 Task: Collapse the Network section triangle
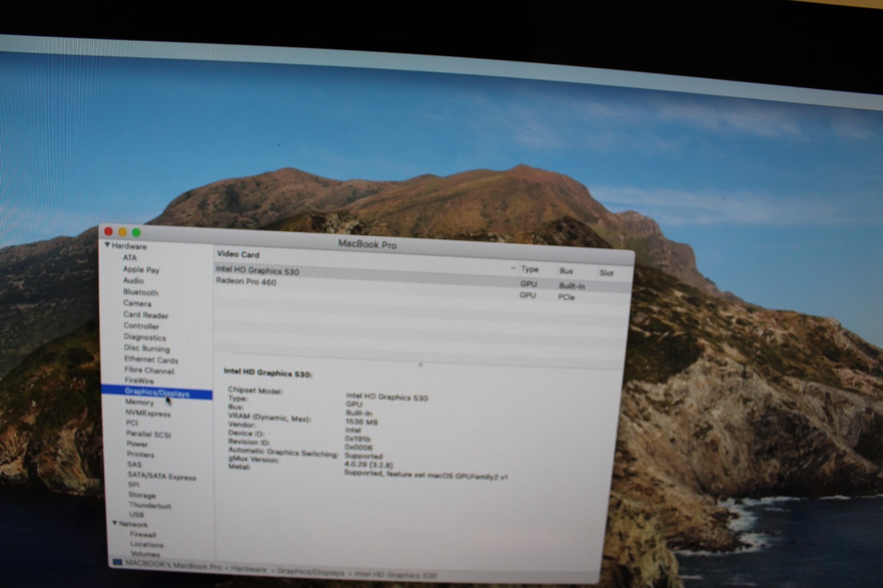(115, 523)
